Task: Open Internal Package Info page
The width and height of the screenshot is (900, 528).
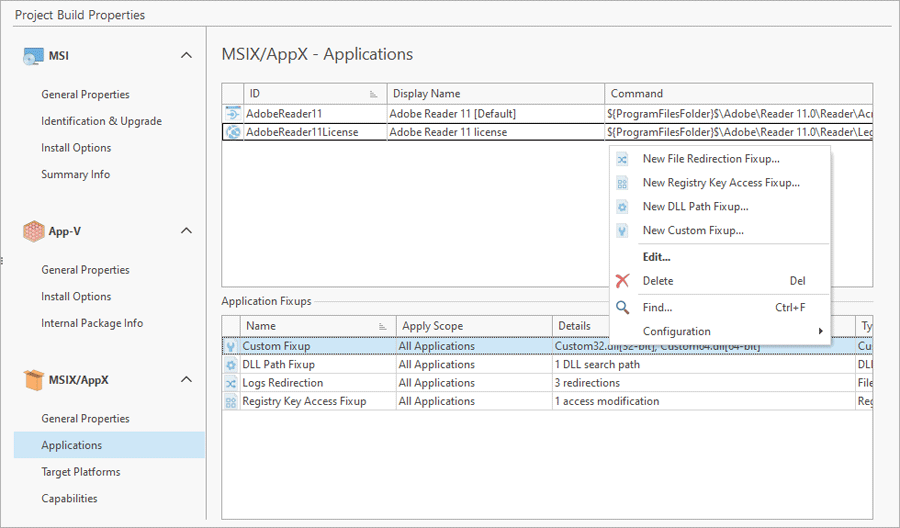Action: [x=92, y=323]
